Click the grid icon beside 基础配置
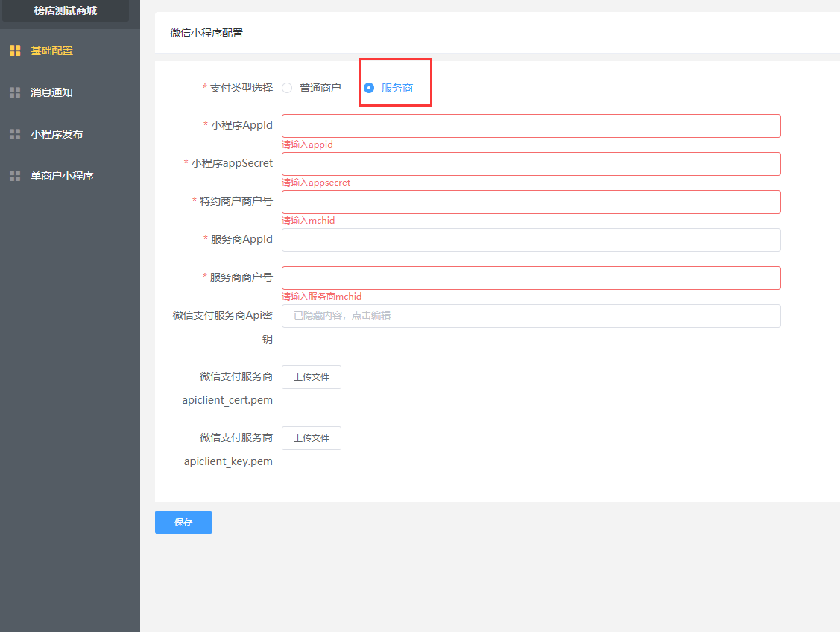Viewport: 840px width, 632px height. [15, 51]
